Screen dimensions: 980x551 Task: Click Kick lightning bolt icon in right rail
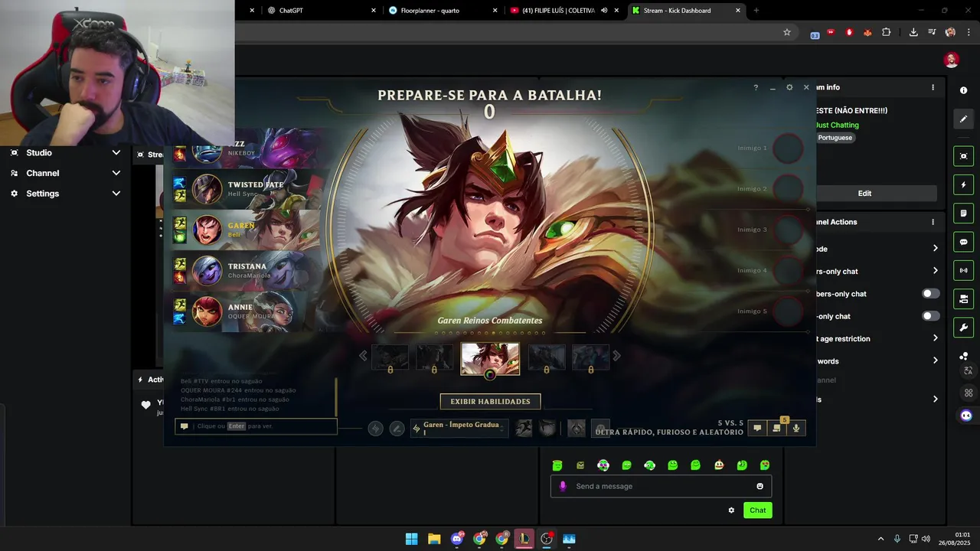click(x=963, y=185)
